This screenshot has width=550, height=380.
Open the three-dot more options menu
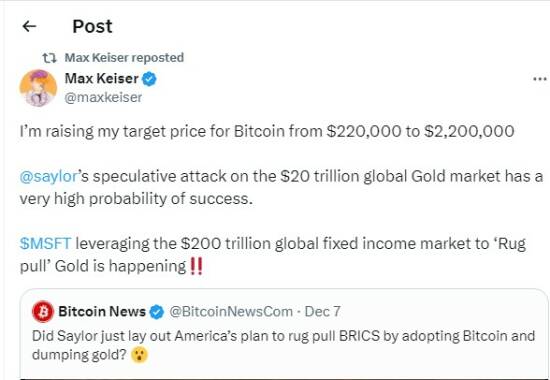click(540, 79)
